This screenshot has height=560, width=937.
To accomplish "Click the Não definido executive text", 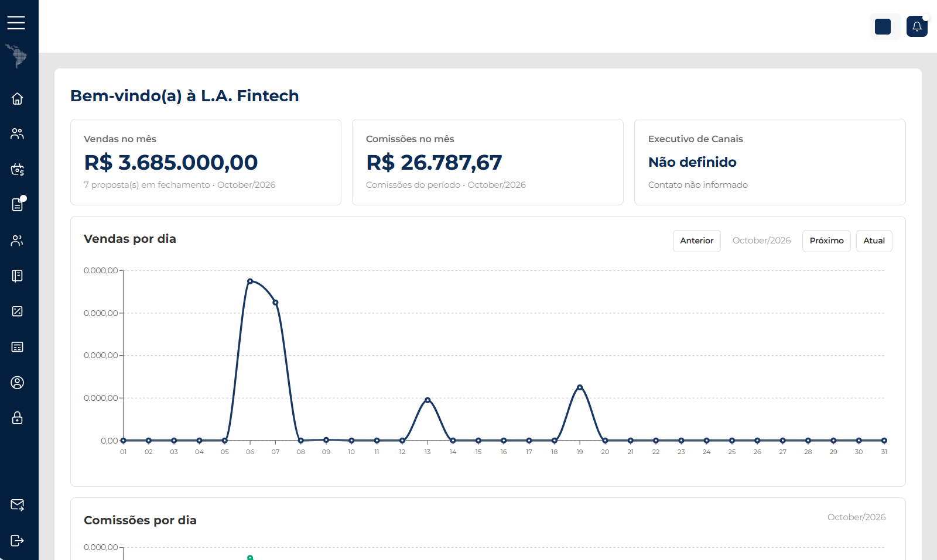I will [692, 162].
